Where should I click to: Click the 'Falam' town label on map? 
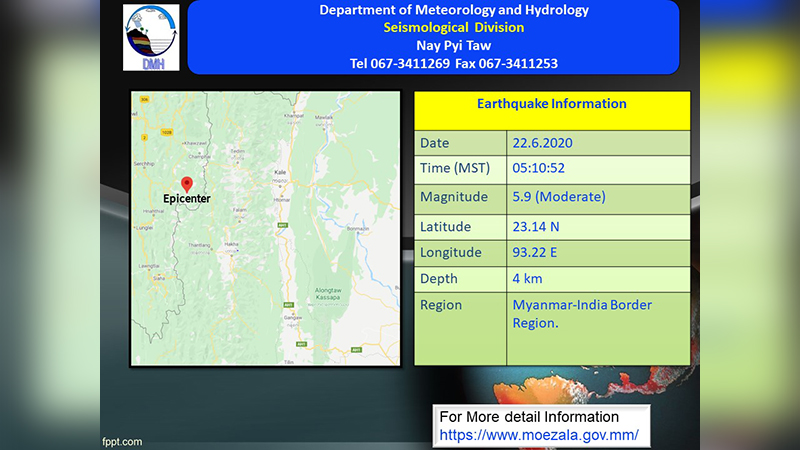[239, 210]
